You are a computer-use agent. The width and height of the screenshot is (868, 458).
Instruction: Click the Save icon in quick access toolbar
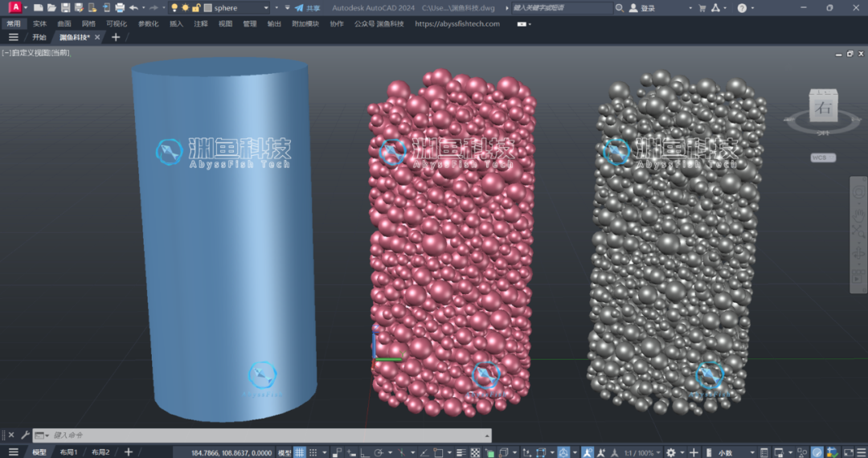click(x=65, y=8)
